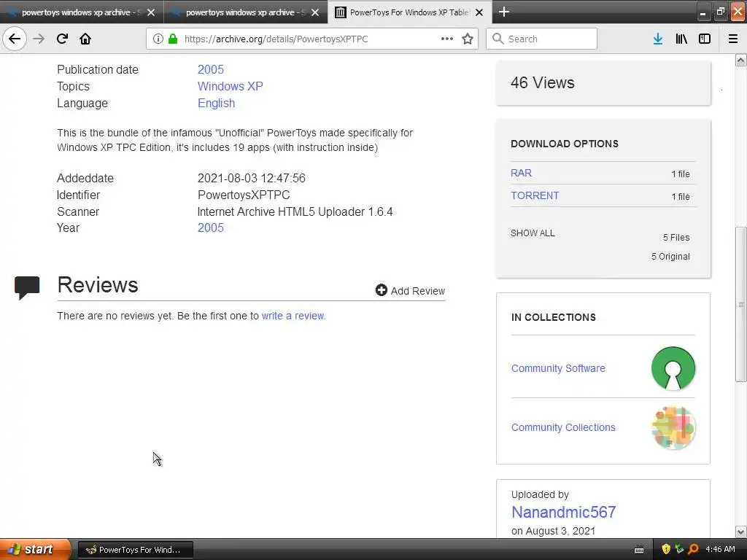Click the 5 Original count text
This screenshot has height=560, width=747.
tap(671, 256)
